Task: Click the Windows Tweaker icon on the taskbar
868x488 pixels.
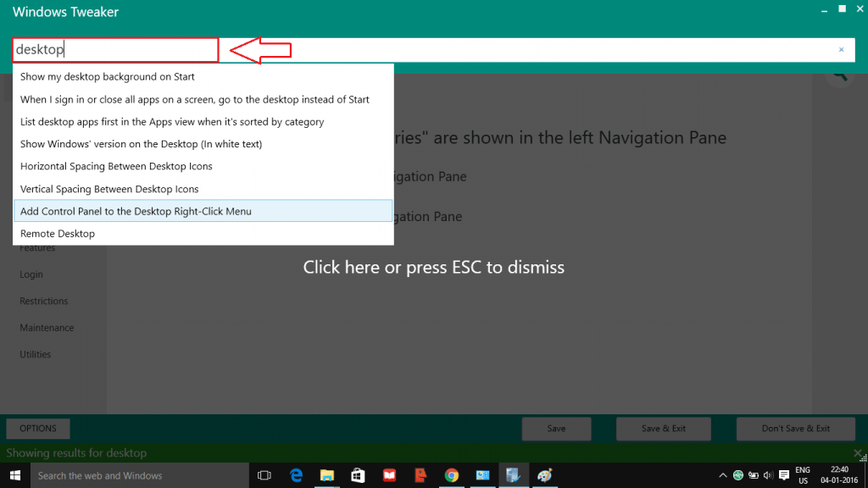Action: tap(514, 475)
